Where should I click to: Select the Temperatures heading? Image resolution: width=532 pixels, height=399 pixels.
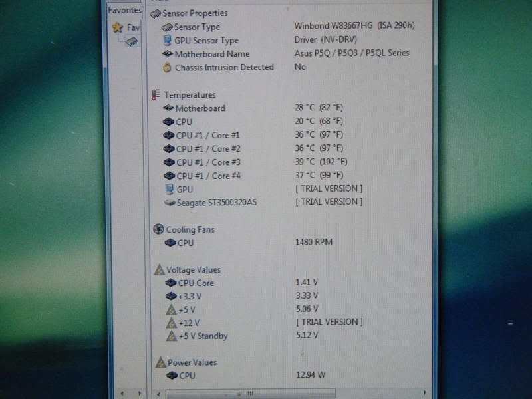click(x=190, y=95)
